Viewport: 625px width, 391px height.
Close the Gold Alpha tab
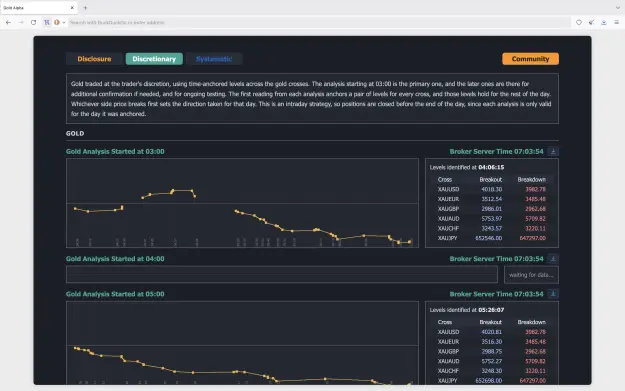coord(72,8)
